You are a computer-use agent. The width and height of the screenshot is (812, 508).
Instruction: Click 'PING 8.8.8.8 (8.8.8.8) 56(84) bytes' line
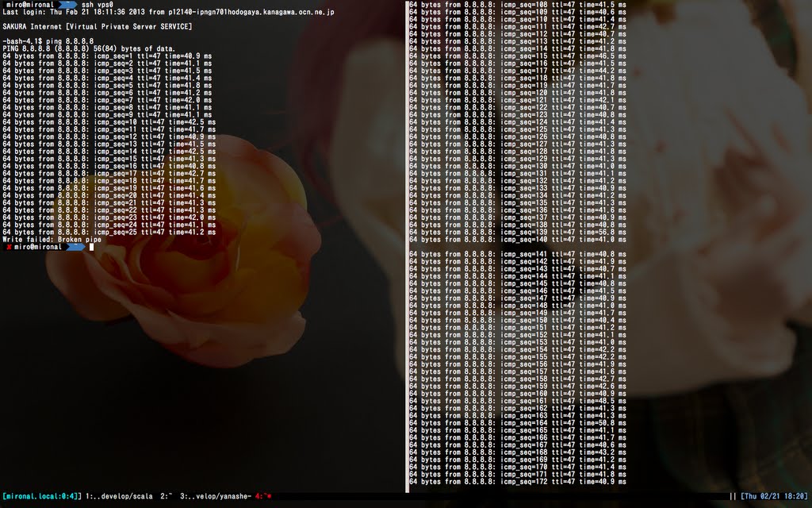[89, 48]
